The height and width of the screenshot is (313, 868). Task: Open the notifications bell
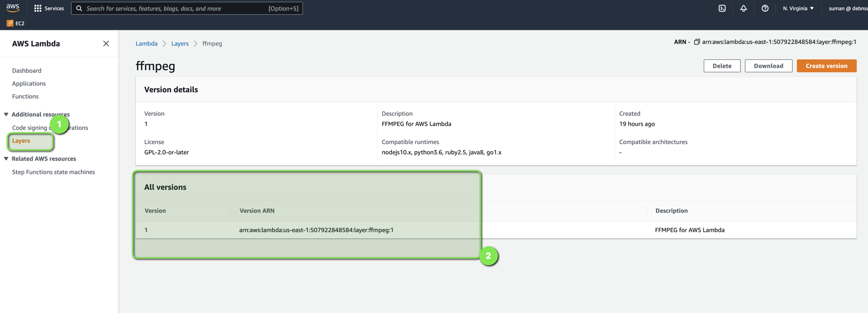point(744,8)
